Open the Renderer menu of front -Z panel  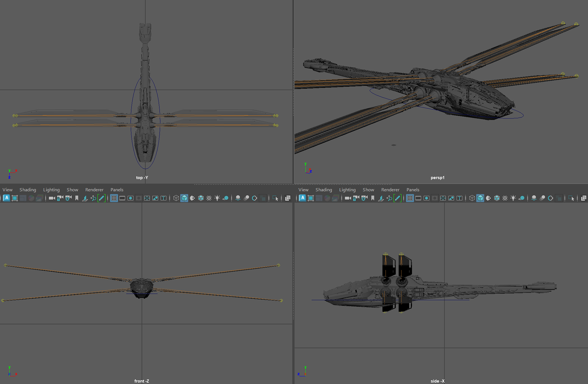point(94,190)
